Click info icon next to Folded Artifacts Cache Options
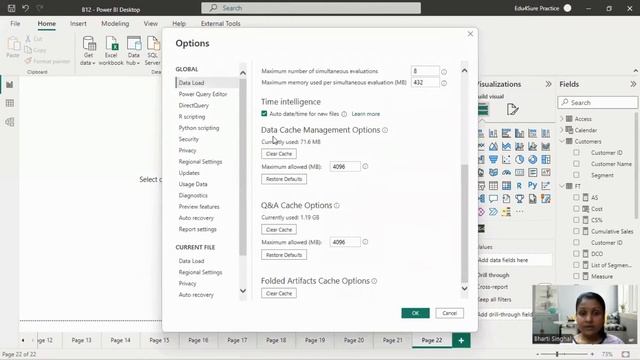 pos(374,281)
